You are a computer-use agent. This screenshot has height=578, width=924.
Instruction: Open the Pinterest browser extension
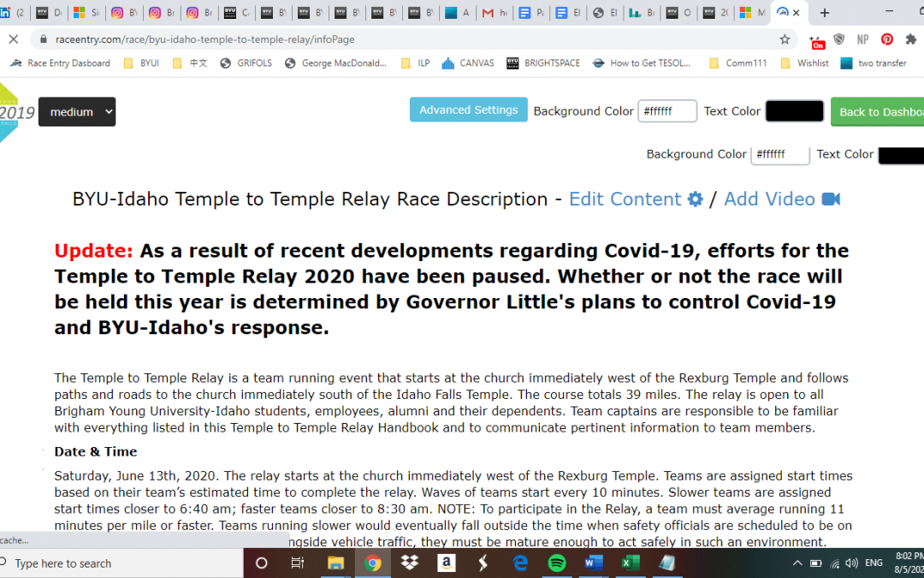tap(887, 39)
